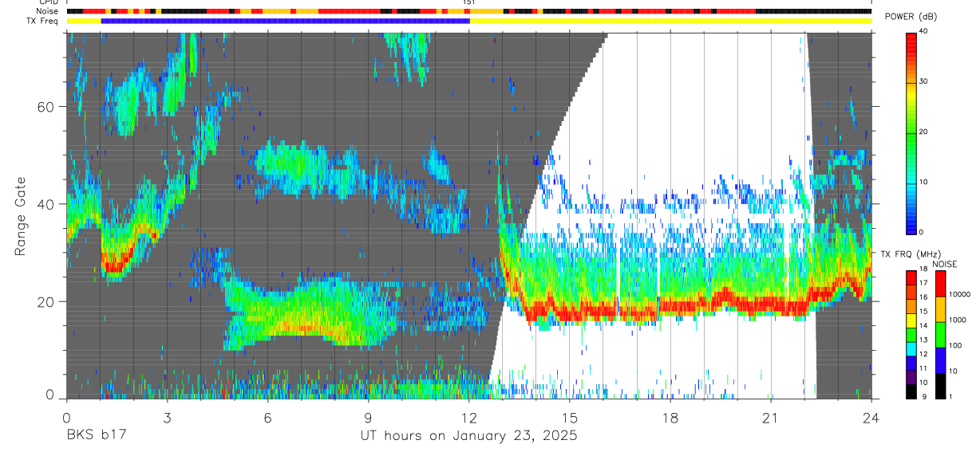
Task: Click the '12' tick on the TX FRQ scale
Action: 924,356
